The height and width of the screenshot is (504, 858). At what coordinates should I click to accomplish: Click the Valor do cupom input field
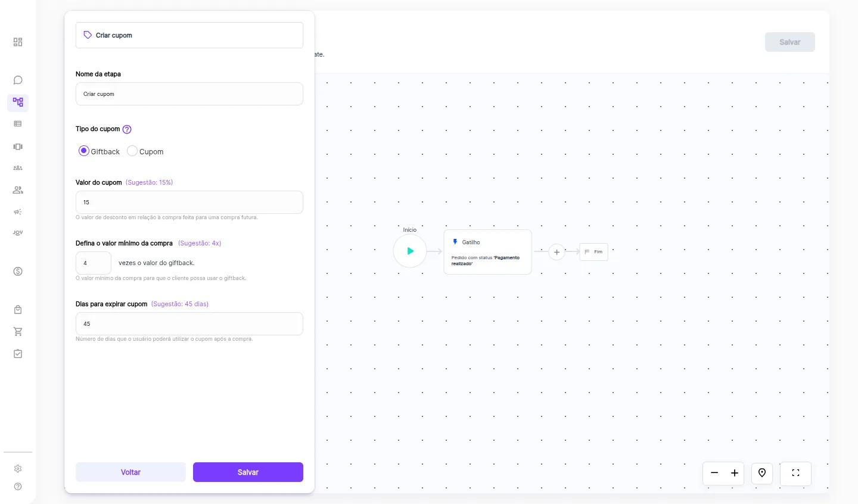(x=189, y=203)
